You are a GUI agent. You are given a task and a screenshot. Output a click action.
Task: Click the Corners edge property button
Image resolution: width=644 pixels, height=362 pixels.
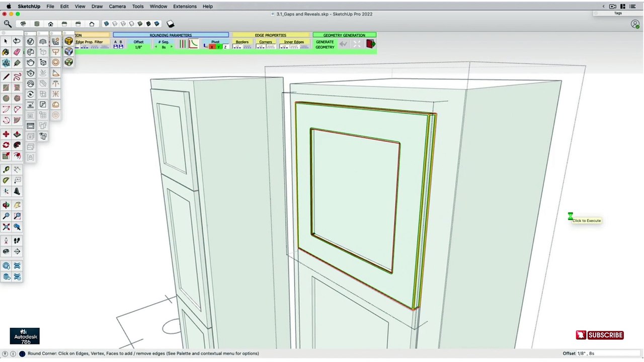point(265,42)
